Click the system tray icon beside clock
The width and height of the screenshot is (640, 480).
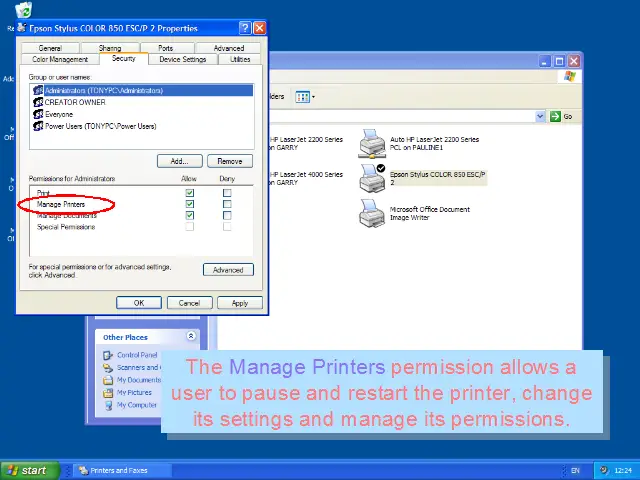tap(604, 470)
